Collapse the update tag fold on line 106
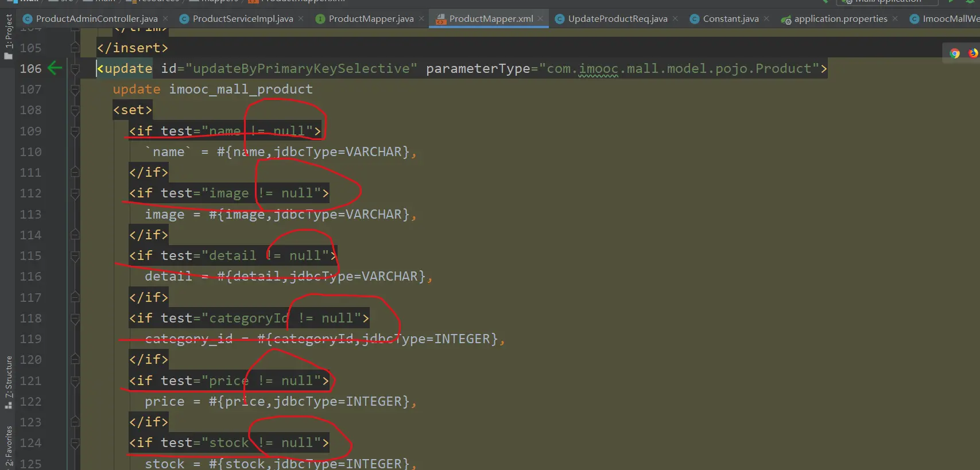This screenshot has height=470, width=980. point(75,69)
